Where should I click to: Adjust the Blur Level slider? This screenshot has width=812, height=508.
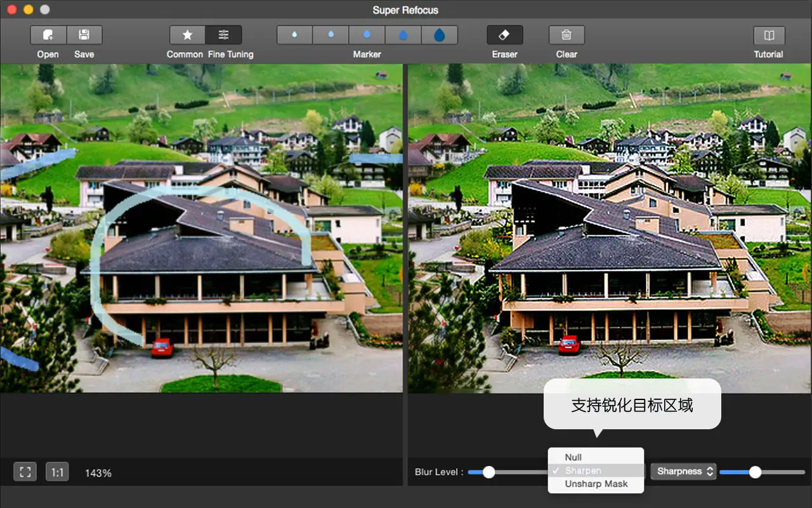tap(488, 472)
